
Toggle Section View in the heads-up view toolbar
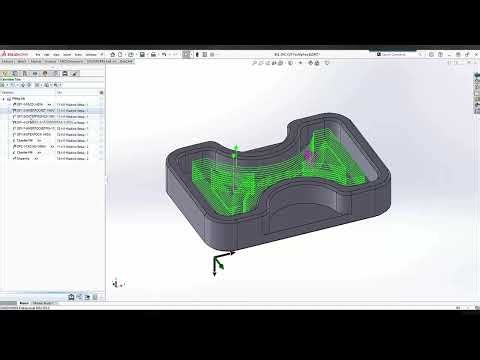coord(274,63)
